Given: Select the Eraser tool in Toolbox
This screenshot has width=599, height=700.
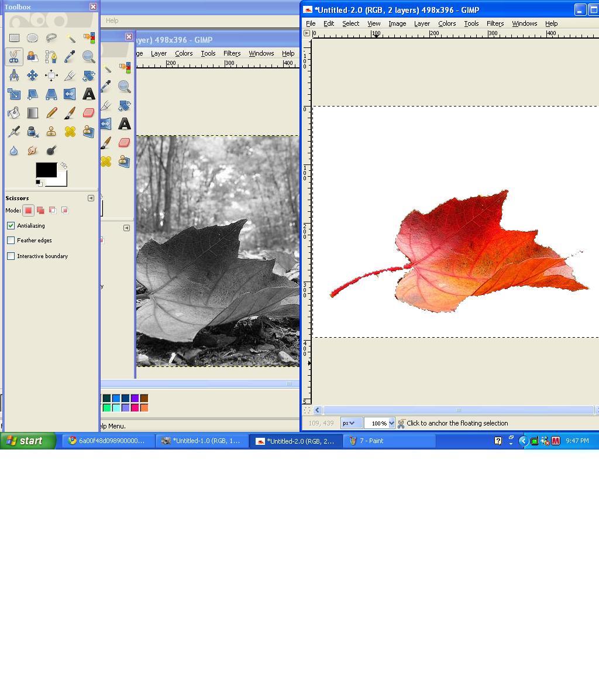Looking at the screenshot, I should (89, 113).
